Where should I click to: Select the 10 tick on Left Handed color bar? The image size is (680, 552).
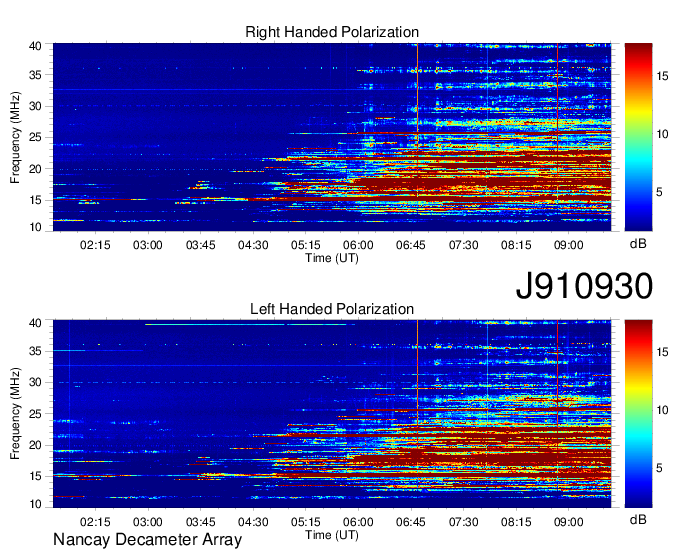[662, 410]
